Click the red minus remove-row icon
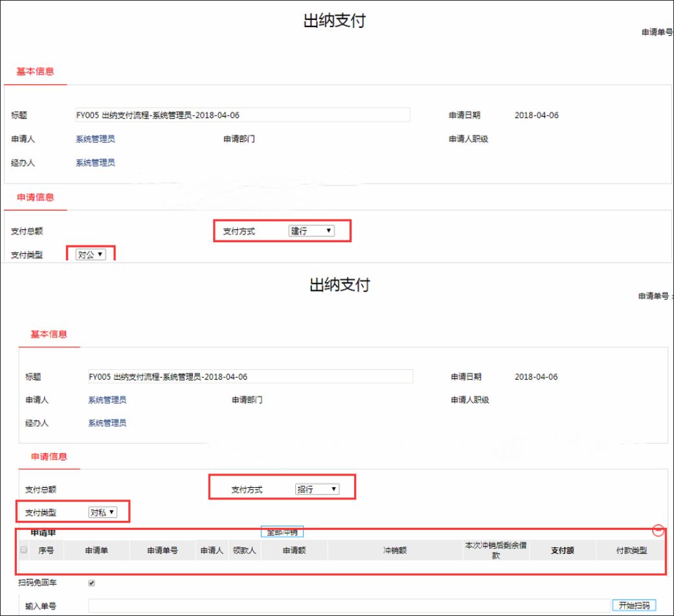This screenshot has height=616, width=674. [x=658, y=530]
